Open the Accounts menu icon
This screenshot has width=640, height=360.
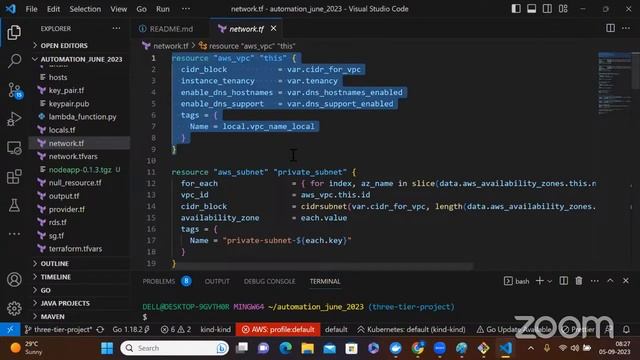[x=14, y=280]
